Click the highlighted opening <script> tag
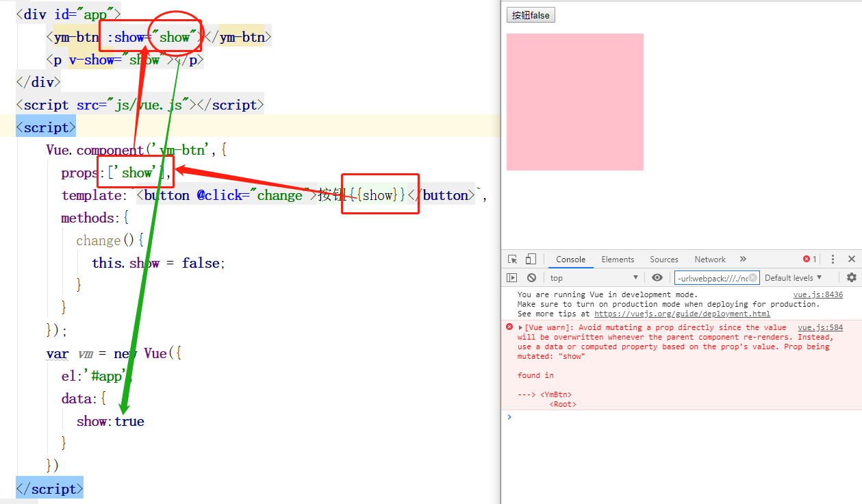Viewport: 862px width, 504px height. click(46, 127)
